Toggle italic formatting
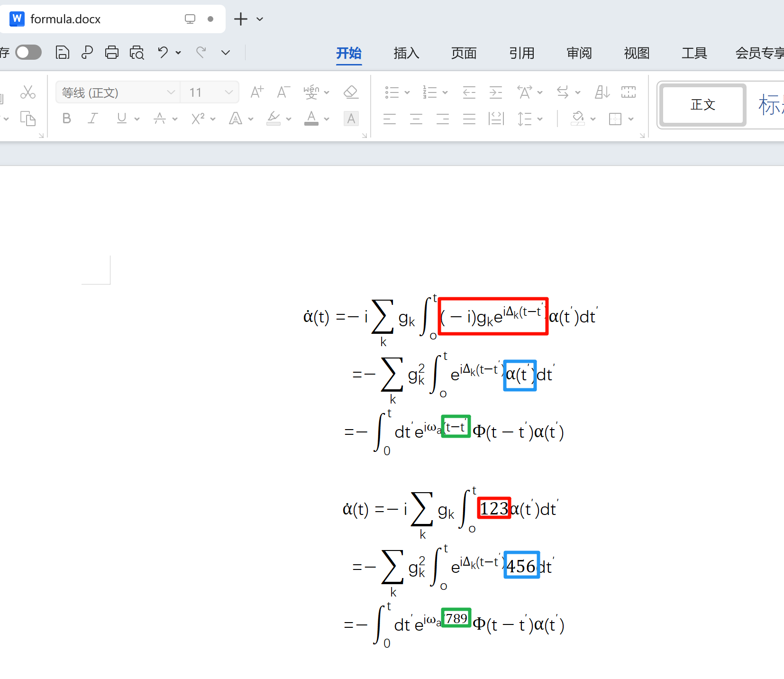 point(92,119)
